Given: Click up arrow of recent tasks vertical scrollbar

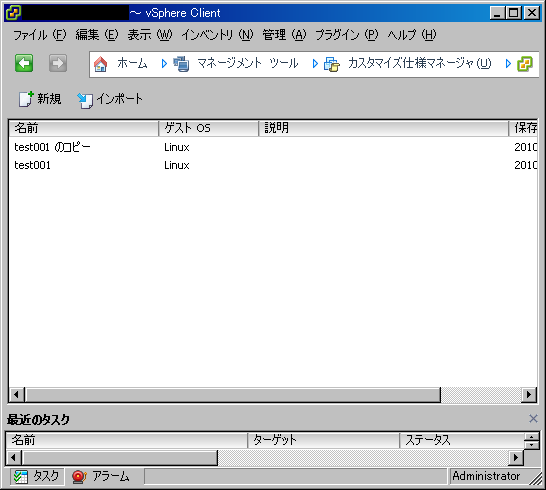Looking at the screenshot, I should (531, 437).
